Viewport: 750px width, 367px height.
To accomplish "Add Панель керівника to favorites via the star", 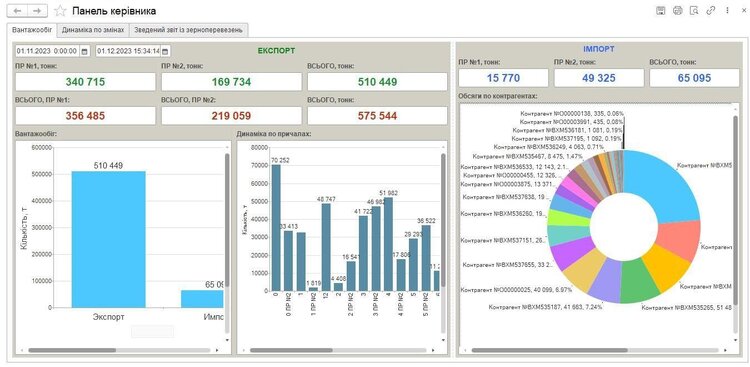I will click(x=60, y=11).
